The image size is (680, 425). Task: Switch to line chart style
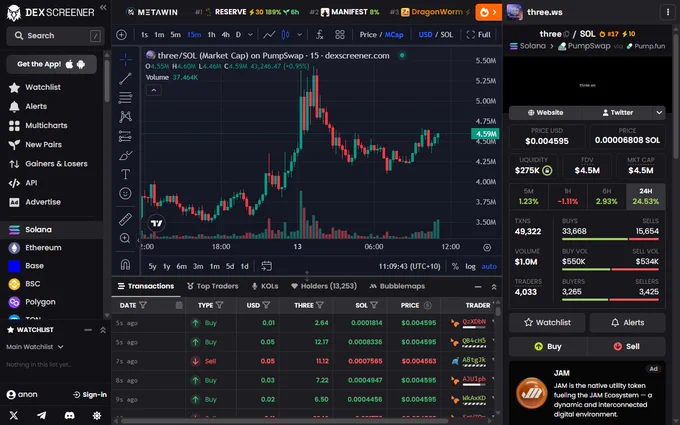pyautogui.click(x=269, y=35)
